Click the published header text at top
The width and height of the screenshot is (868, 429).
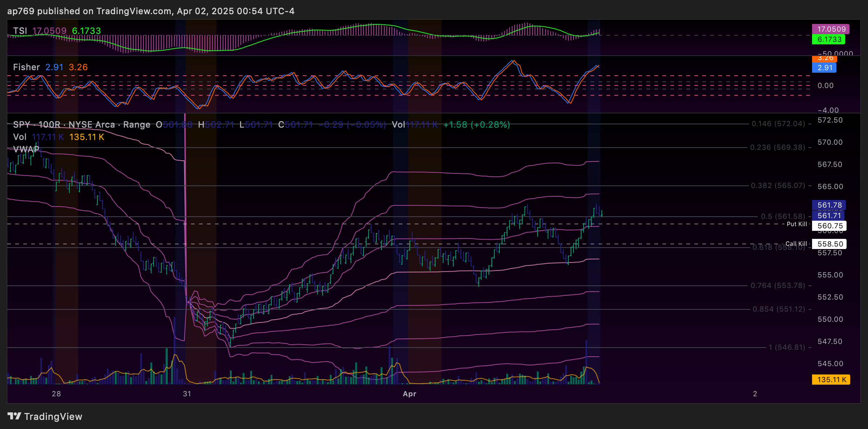pos(151,11)
